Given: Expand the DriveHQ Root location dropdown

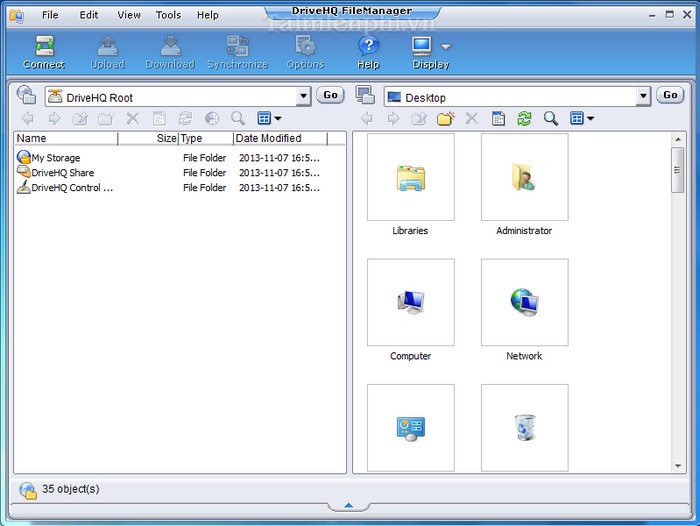Looking at the screenshot, I should click(x=304, y=96).
